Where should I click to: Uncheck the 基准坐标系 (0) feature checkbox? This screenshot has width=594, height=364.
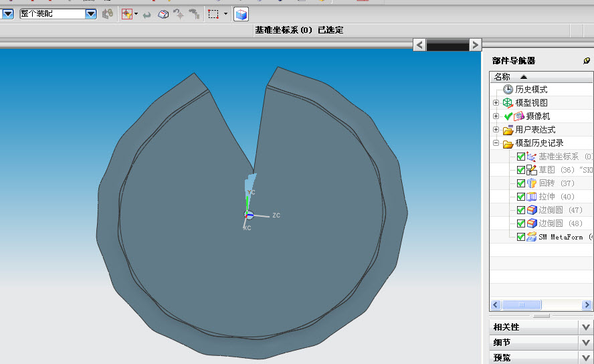(x=521, y=157)
